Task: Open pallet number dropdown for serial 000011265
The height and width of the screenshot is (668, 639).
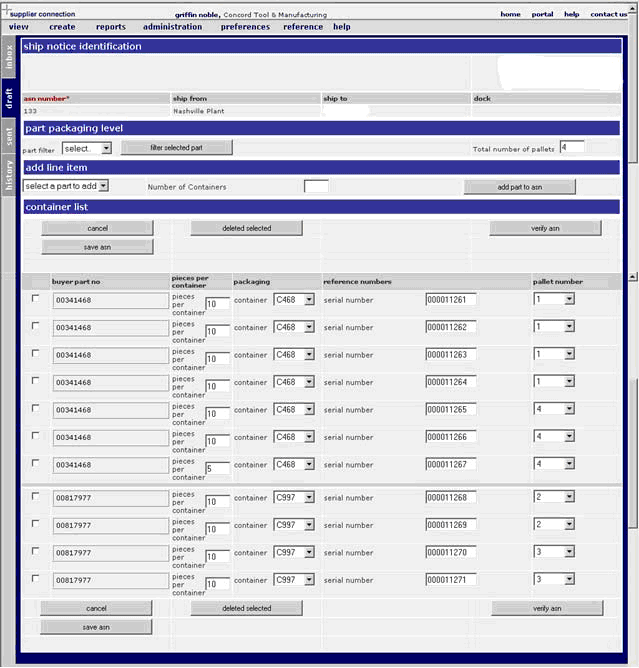Action: click(x=554, y=409)
